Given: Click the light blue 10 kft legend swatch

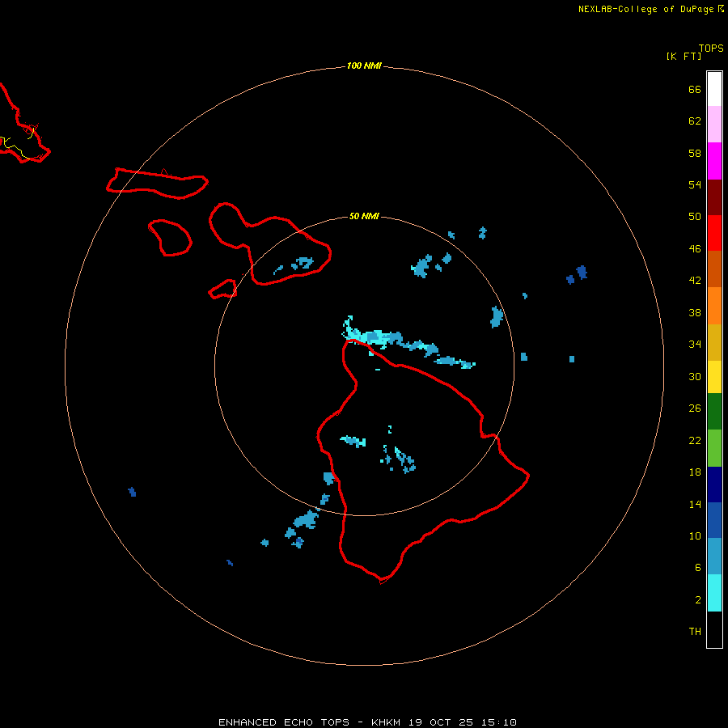Looking at the screenshot, I should [x=714, y=556].
